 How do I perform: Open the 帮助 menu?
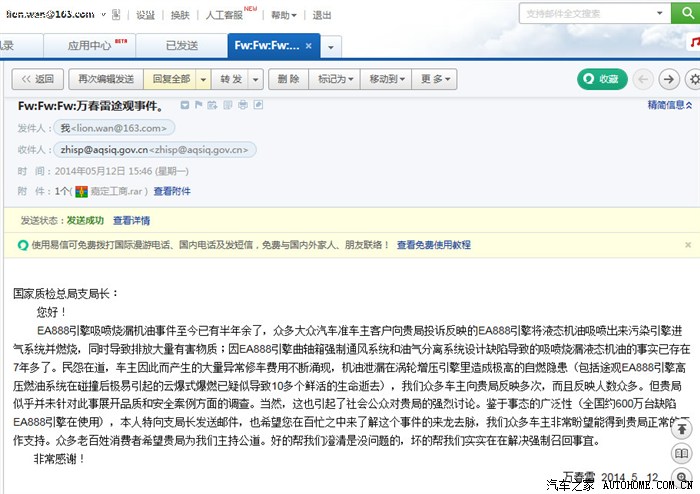(284, 15)
